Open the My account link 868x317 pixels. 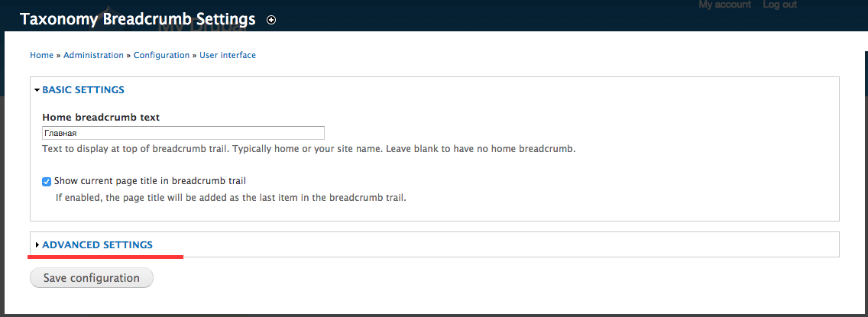tap(724, 5)
